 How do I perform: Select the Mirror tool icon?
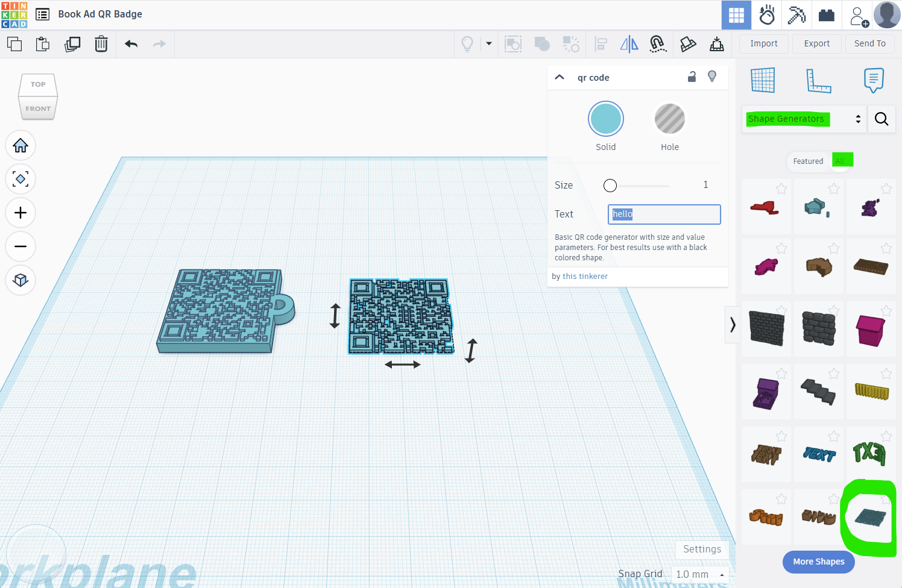point(629,44)
